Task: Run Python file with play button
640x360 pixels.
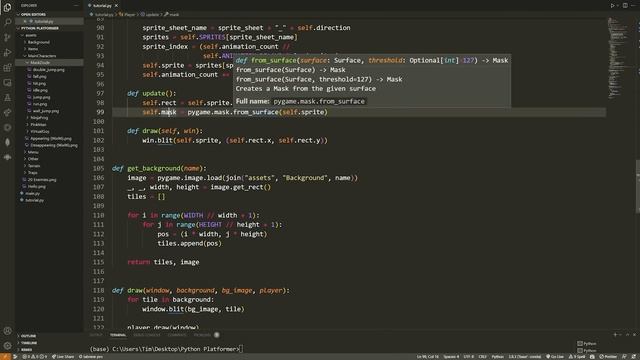Action: pos(612,6)
